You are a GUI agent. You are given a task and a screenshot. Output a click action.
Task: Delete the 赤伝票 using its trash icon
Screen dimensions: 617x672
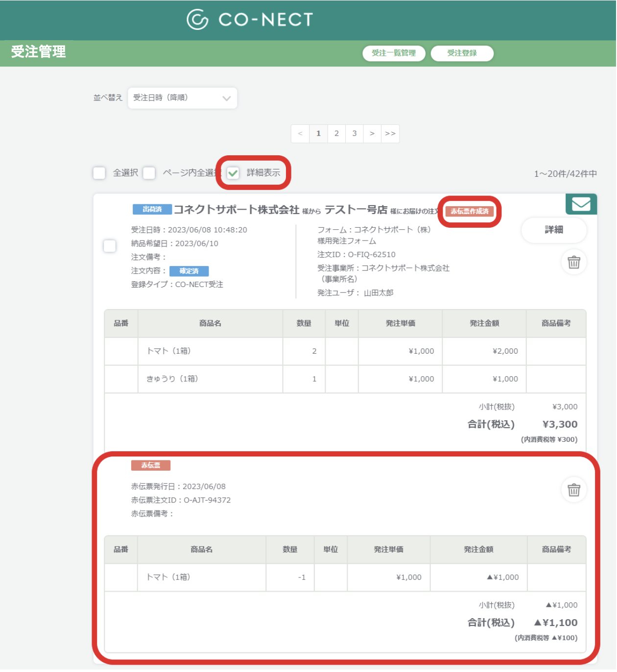[x=574, y=490]
